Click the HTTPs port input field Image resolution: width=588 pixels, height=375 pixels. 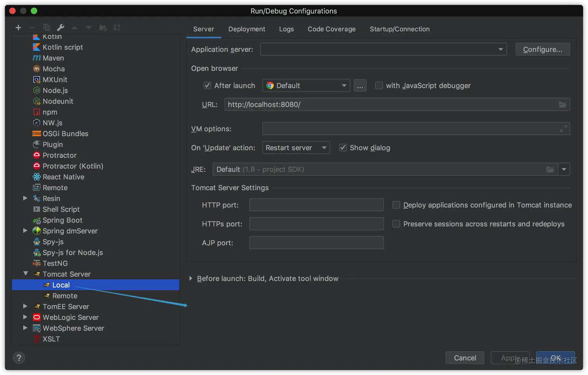click(317, 224)
